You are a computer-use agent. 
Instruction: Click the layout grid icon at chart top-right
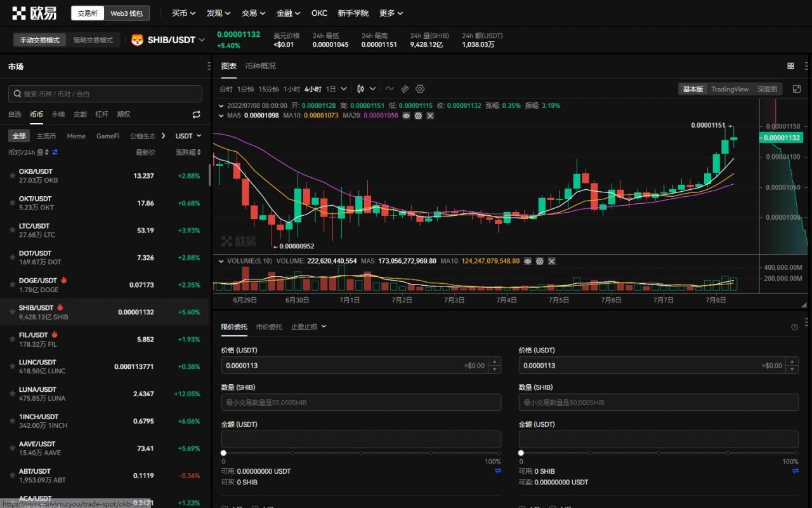pos(790,66)
